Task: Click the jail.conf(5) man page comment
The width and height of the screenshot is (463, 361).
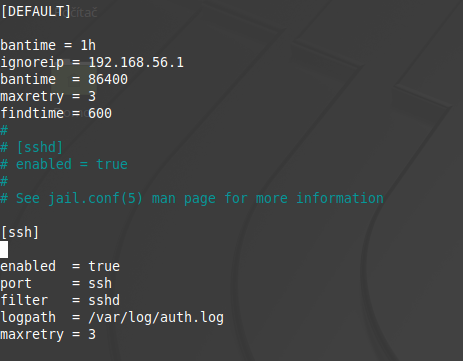Action: 192,198
